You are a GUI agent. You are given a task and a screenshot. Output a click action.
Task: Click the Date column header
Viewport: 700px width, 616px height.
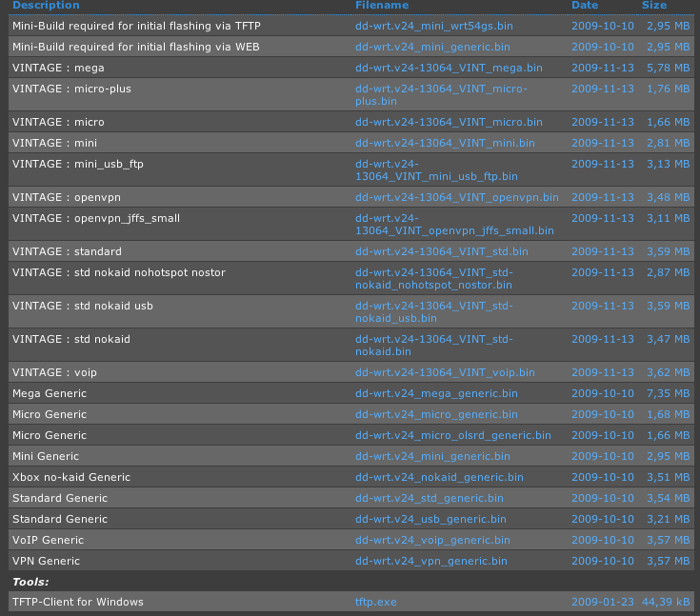pos(585,6)
